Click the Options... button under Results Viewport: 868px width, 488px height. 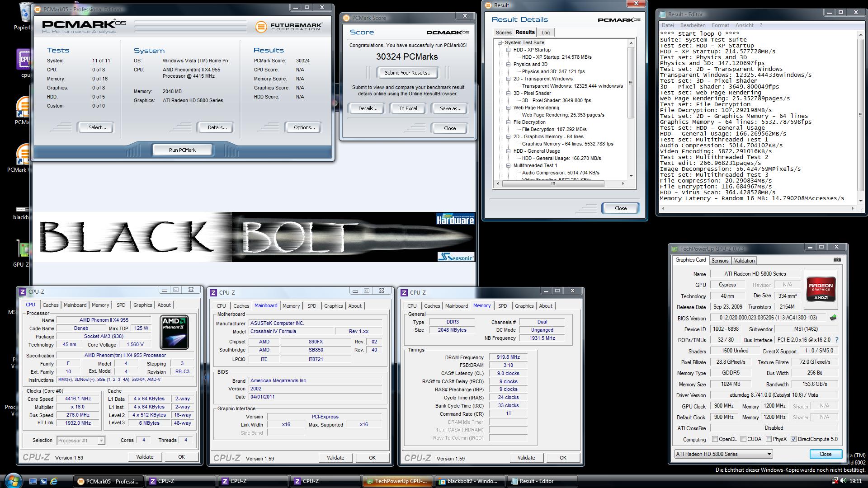point(304,127)
